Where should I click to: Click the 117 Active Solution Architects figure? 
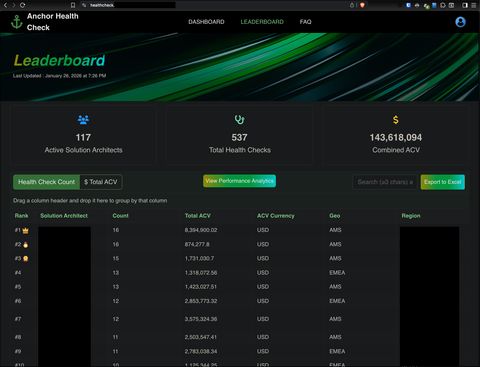pos(83,137)
